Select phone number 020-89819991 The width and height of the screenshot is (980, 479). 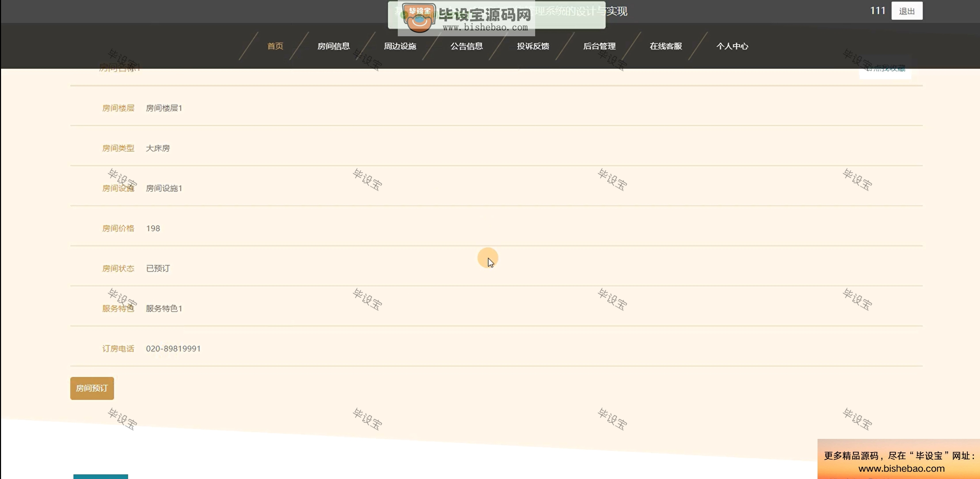(173, 349)
